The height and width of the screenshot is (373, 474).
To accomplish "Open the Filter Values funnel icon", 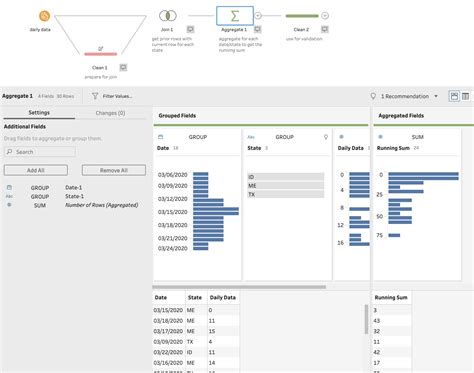I will [x=95, y=96].
